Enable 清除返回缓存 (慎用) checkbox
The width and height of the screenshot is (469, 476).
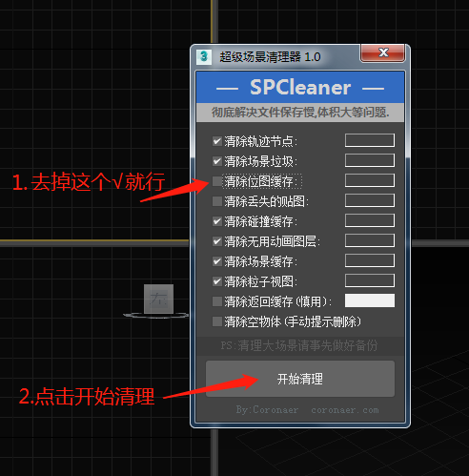[217, 301]
